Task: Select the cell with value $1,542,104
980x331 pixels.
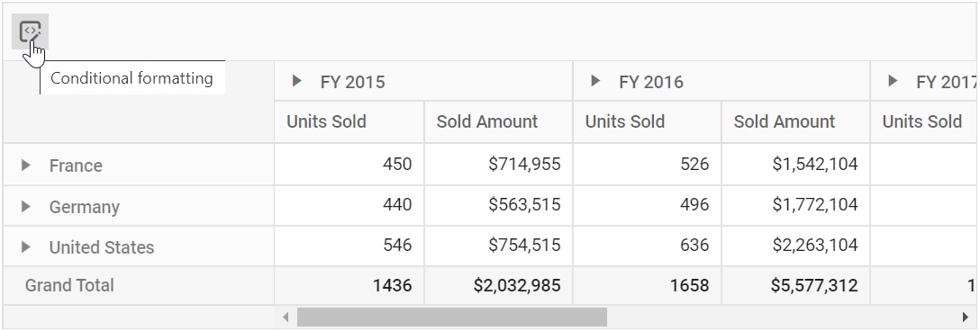Action: click(x=795, y=165)
